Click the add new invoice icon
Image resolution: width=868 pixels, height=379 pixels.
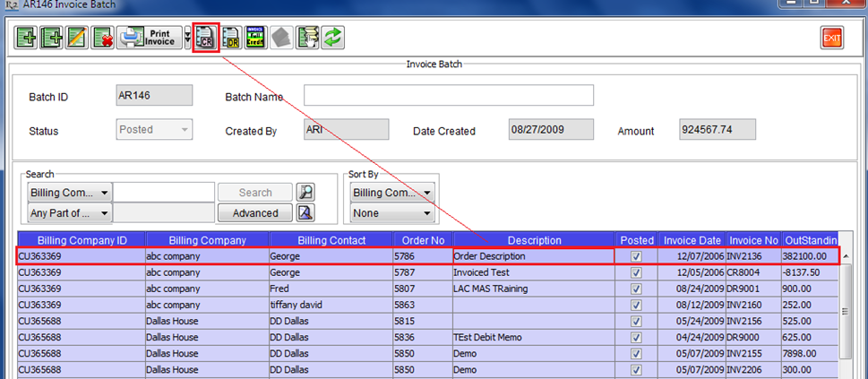[x=27, y=38]
